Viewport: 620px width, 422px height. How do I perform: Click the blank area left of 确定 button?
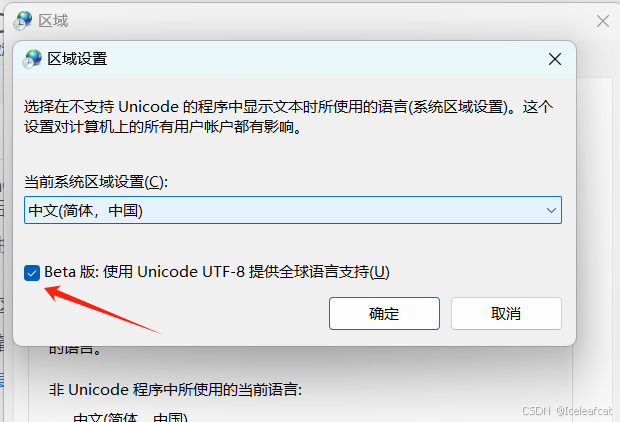tap(237, 314)
